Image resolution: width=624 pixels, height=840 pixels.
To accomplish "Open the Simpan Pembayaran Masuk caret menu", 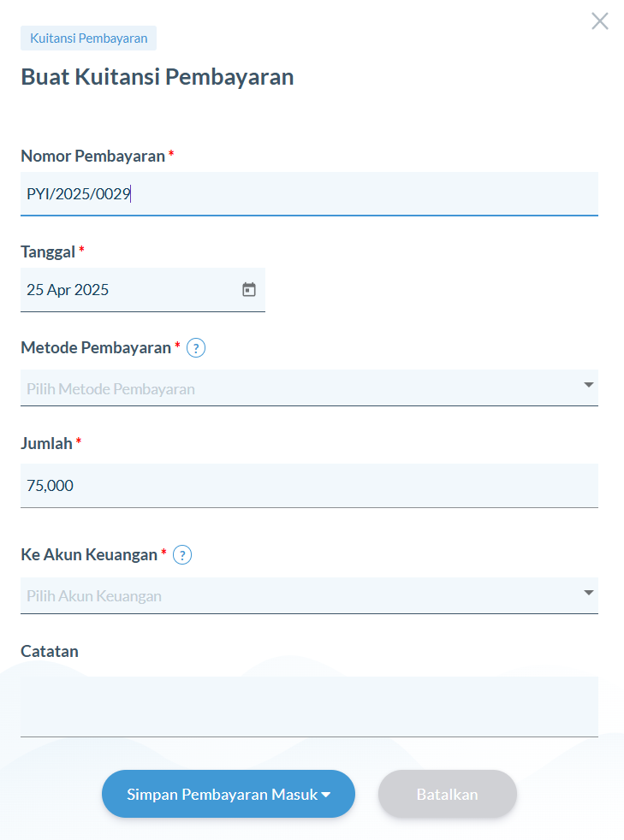I will tap(326, 795).
